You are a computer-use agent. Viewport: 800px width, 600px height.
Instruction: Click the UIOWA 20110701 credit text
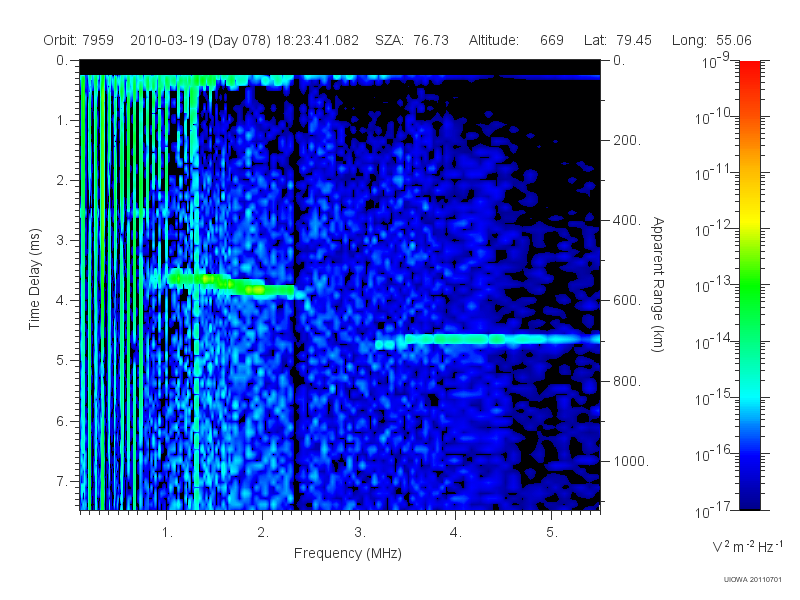click(753, 580)
